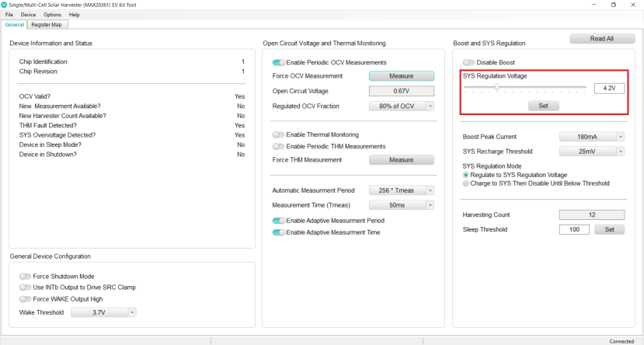The width and height of the screenshot is (644, 345).
Task: Click the SYS Regulation Voltage slider handle
Action: click(x=497, y=87)
